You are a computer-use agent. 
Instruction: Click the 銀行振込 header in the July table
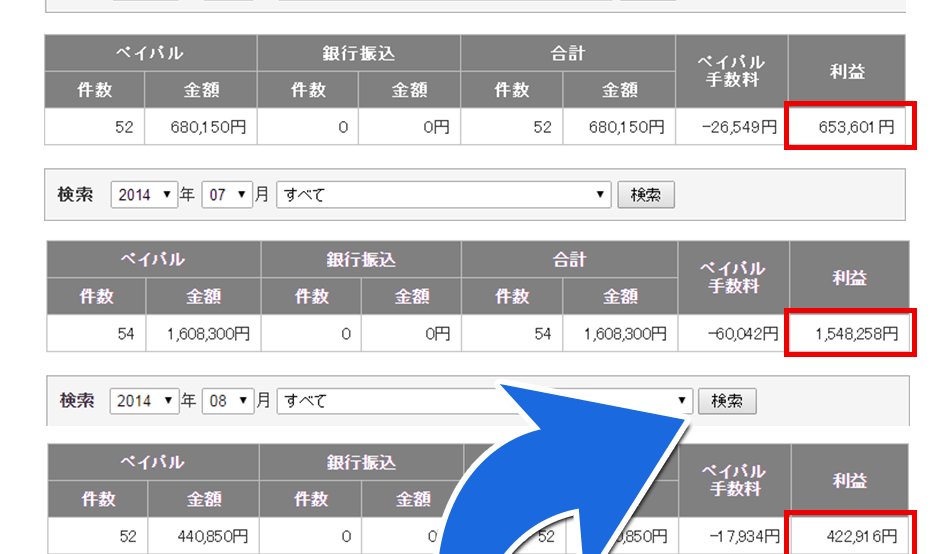click(361, 260)
